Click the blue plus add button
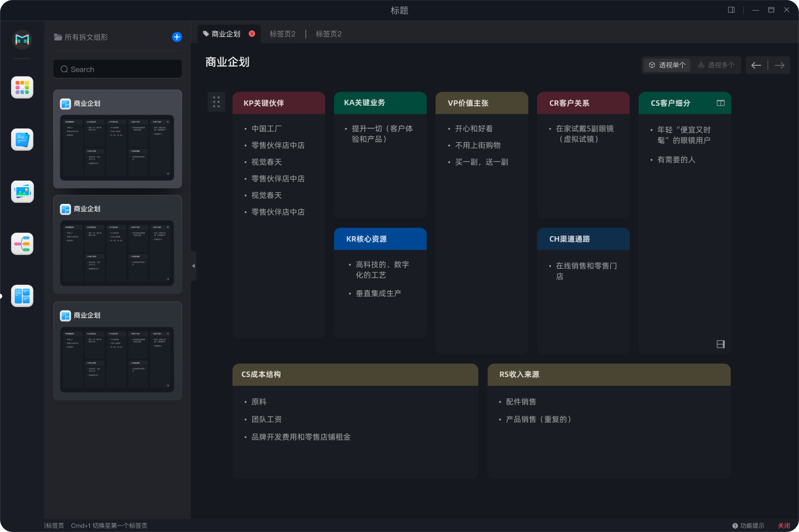This screenshot has width=799, height=532. tap(177, 37)
